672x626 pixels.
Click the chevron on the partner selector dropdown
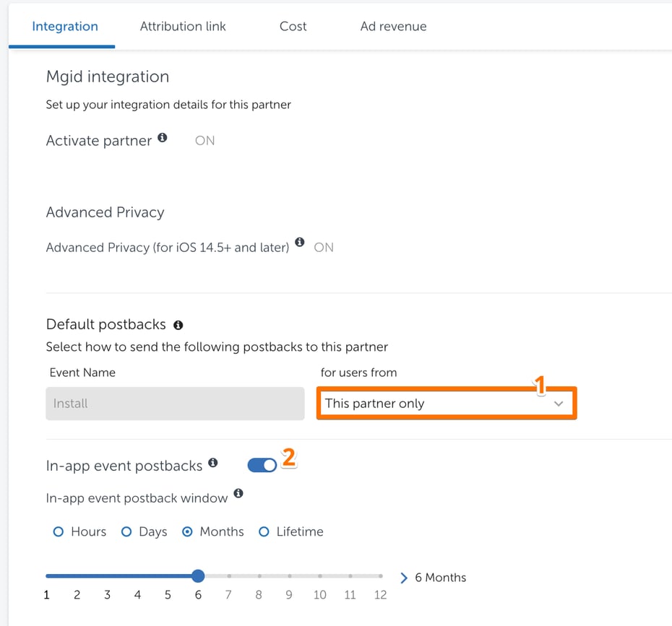tap(559, 404)
